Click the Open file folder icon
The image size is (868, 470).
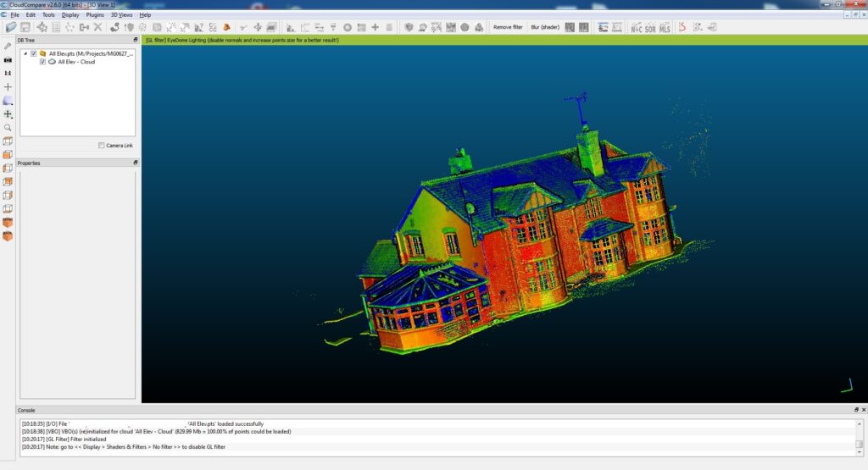coord(11,27)
